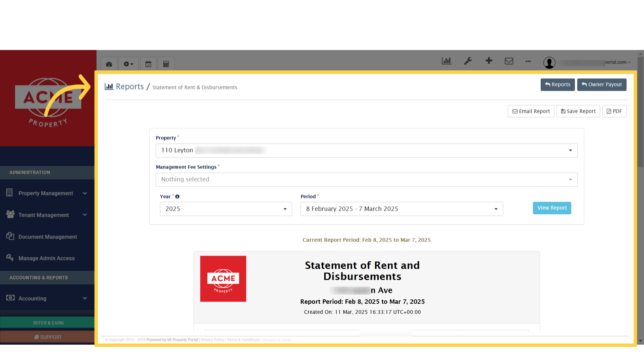Screen dimensions: 644x362
Task: Open the gear settings dropdown
Action: [x=128, y=64]
